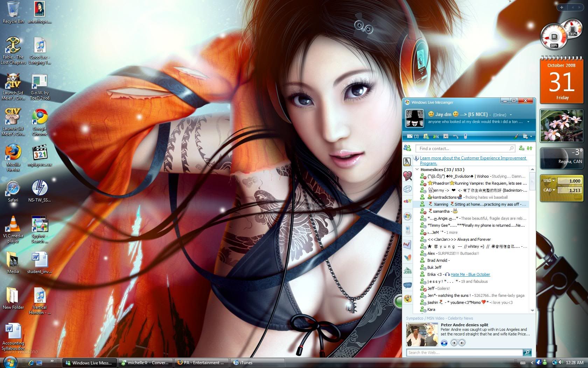Select the Brad Arnold contact
This screenshot has height=368, width=588.
[471, 260]
